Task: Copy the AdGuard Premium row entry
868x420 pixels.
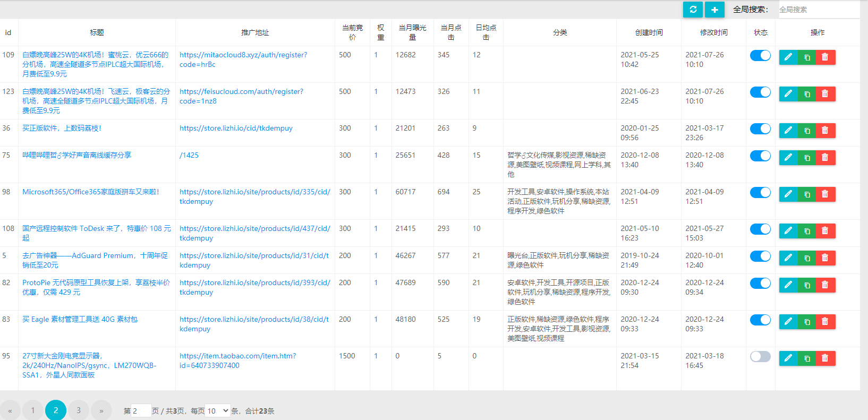Action: click(807, 258)
